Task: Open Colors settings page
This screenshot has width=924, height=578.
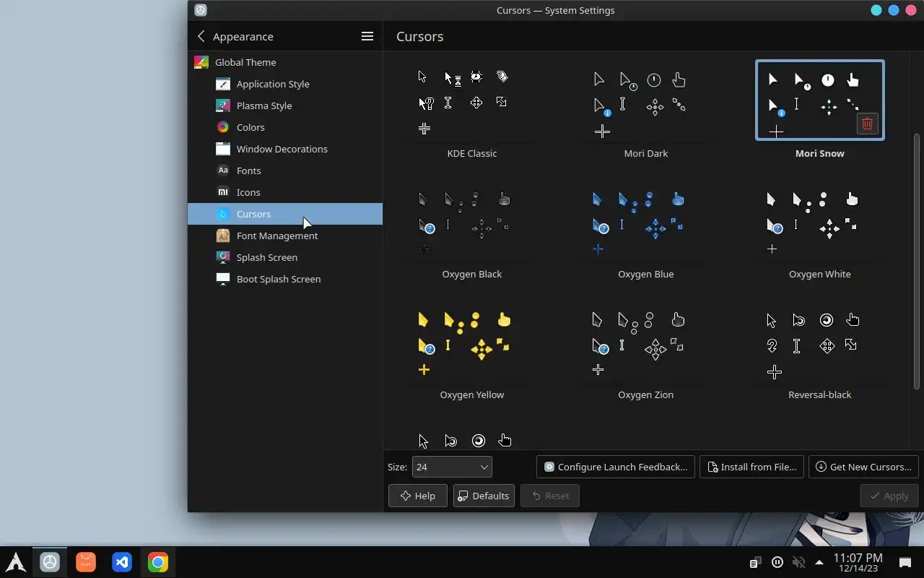Action: pos(285,127)
